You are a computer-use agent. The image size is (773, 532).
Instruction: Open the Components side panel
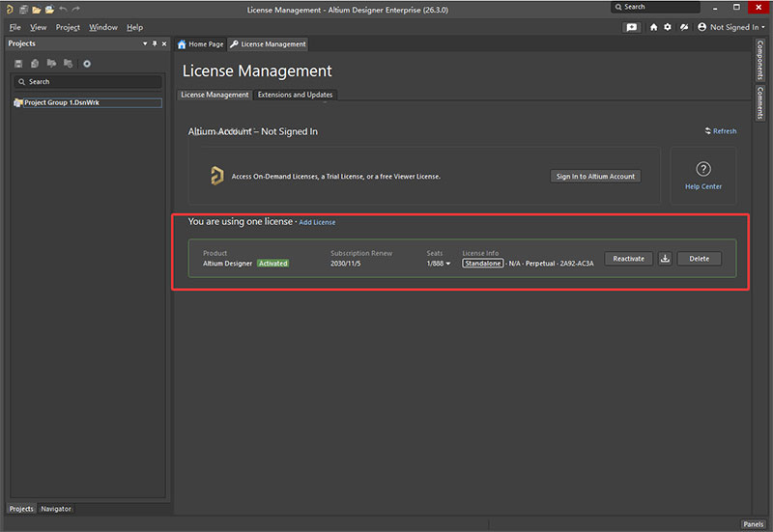click(759, 60)
